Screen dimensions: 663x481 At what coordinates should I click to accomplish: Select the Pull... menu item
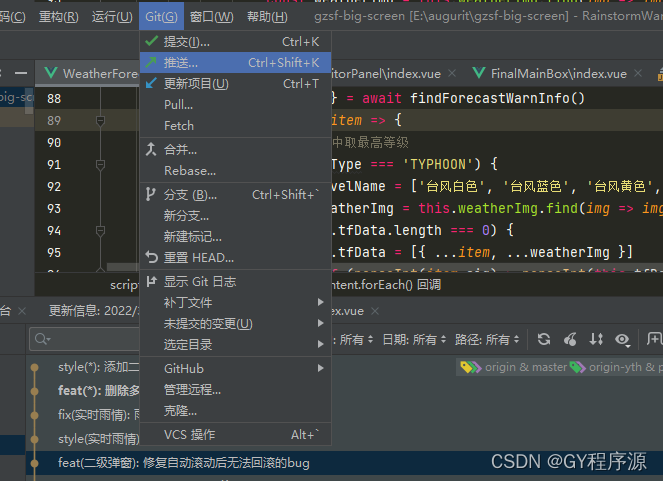pos(236,104)
